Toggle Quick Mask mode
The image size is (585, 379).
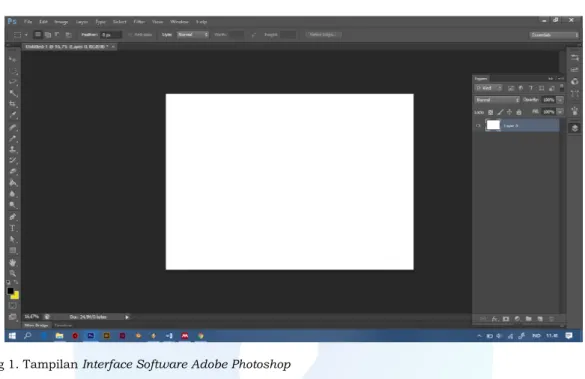tap(13, 306)
